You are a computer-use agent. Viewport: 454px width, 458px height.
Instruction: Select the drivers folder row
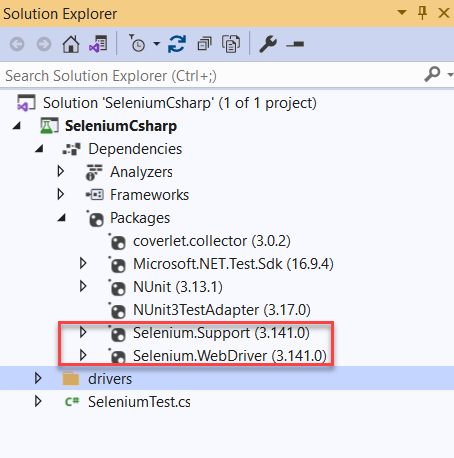(227, 378)
